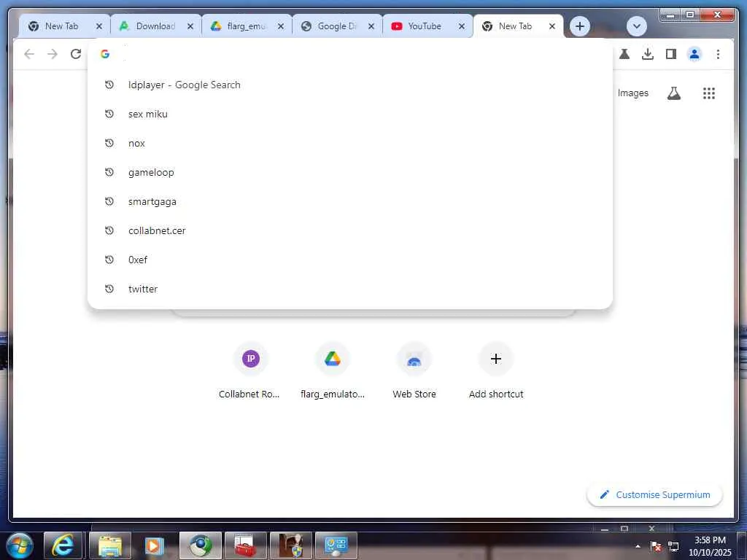The width and height of the screenshot is (747, 560).
Task: Open the Web Store shortcut
Action: (x=414, y=371)
